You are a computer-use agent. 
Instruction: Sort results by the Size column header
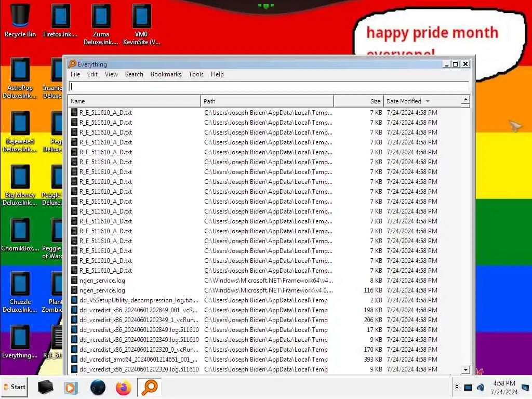[358, 101]
